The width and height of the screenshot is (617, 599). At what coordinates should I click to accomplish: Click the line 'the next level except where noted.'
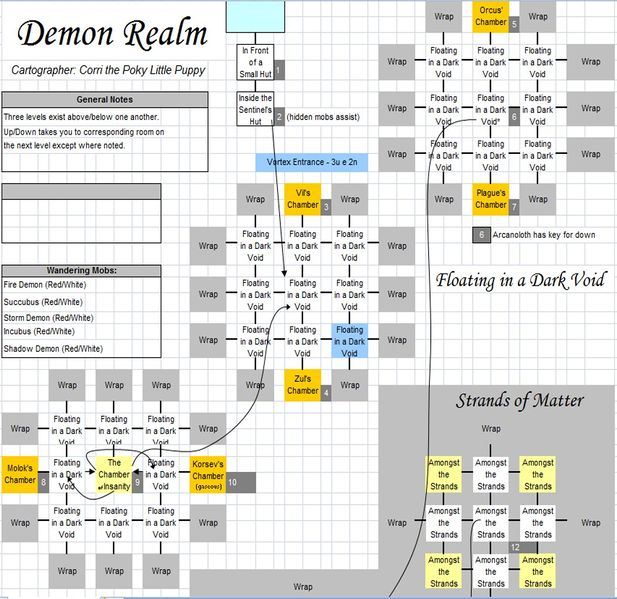(x=65, y=146)
